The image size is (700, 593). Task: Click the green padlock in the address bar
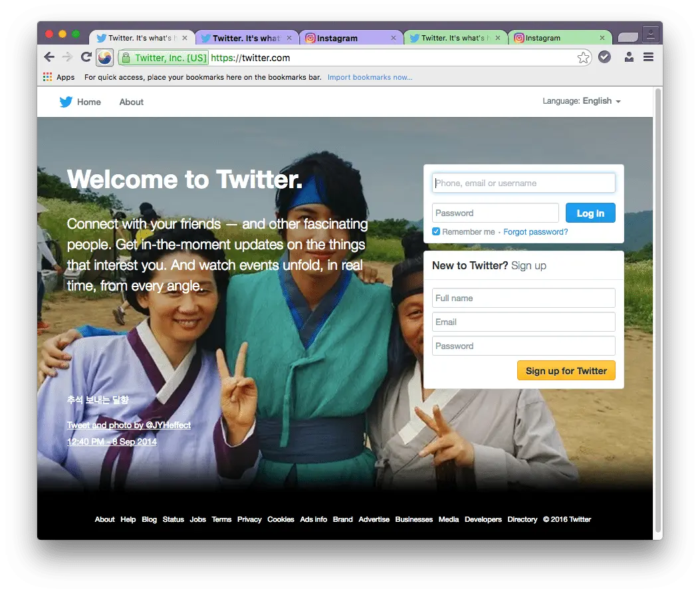coord(126,58)
